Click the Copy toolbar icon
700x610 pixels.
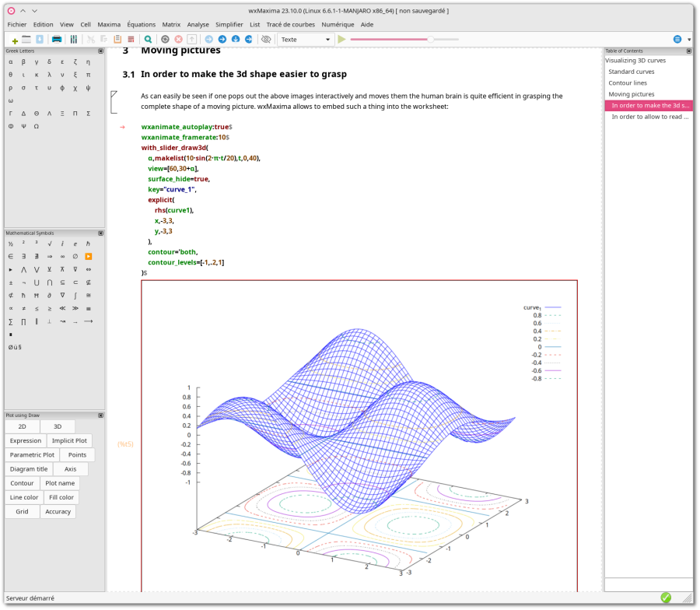coord(102,39)
